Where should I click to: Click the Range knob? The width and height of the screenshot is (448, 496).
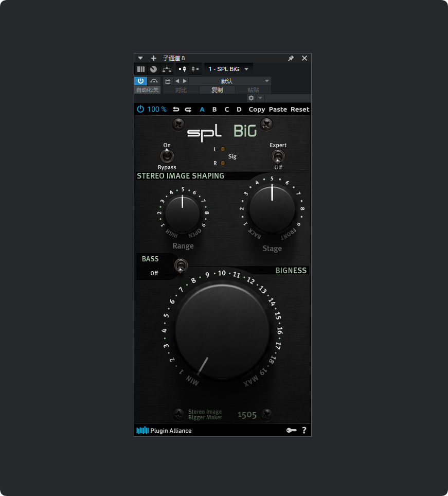coord(183,214)
